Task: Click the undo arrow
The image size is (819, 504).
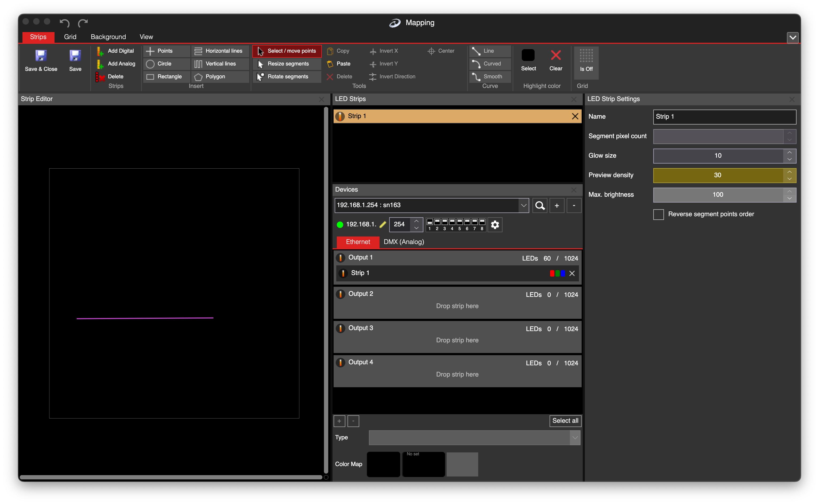Action: tap(64, 23)
